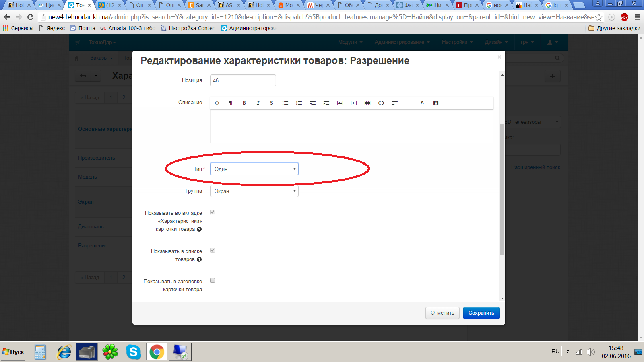Insert link via chain icon
644x362 pixels.
tap(381, 103)
